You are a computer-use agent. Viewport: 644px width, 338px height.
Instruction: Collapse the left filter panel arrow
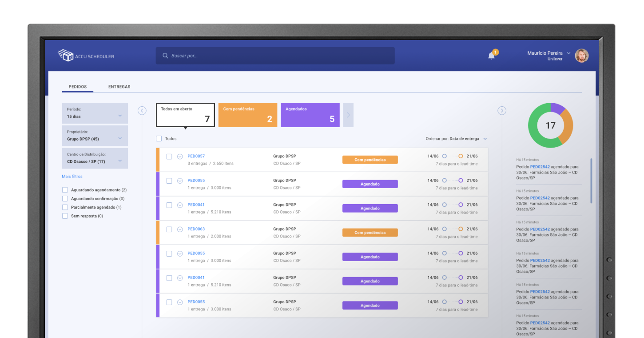click(x=142, y=111)
